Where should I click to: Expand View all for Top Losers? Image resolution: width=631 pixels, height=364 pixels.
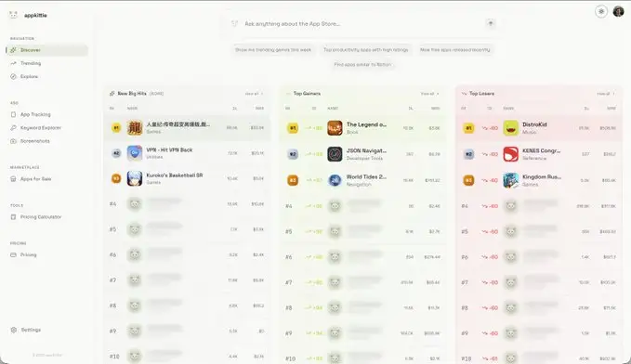tap(605, 94)
